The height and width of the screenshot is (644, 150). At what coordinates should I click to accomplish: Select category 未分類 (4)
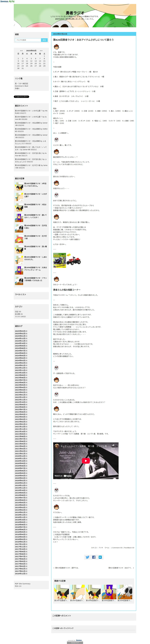(19, 314)
